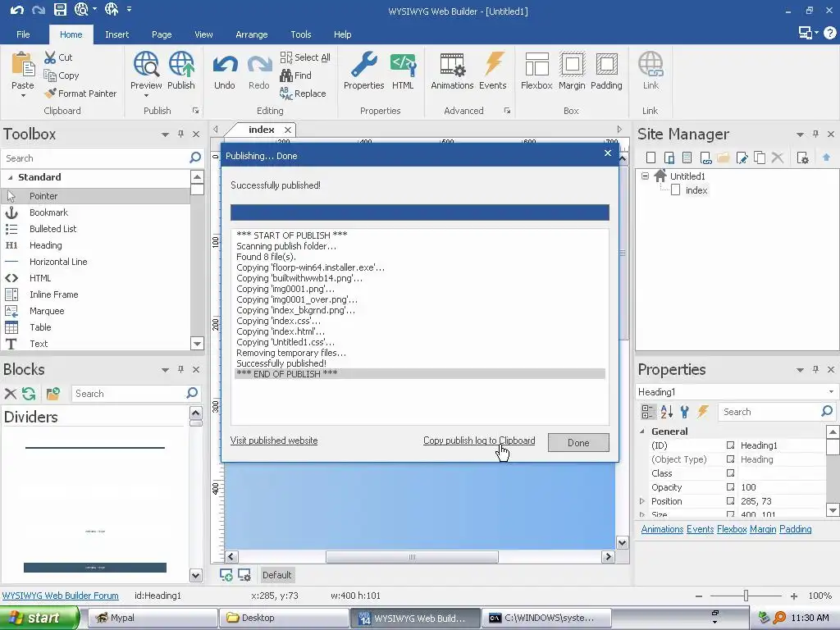Click Done in the Publishing dialog
Image resolution: width=840 pixels, height=630 pixels.
(x=578, y=442)
